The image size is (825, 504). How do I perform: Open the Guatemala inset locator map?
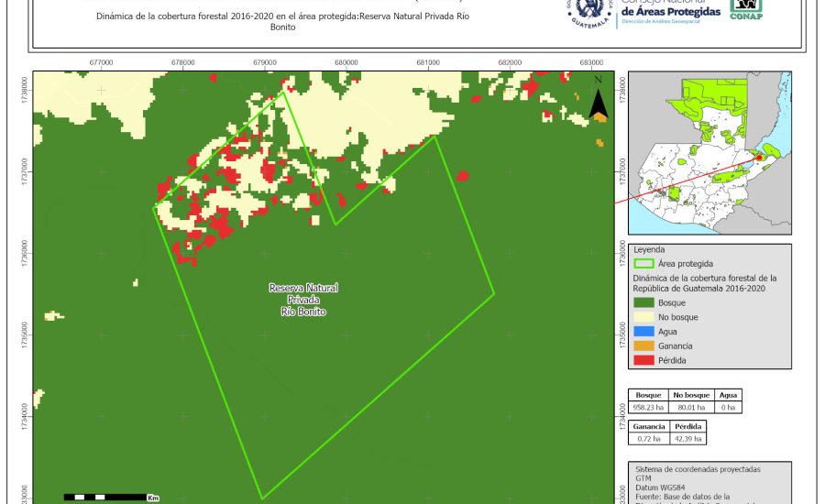[712, 156]
